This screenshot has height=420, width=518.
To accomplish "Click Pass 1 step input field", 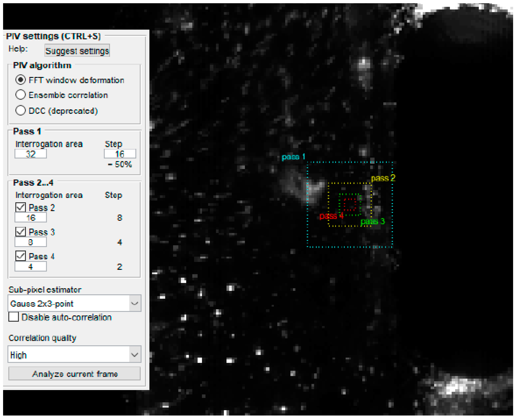I will [x=120, y=154].
